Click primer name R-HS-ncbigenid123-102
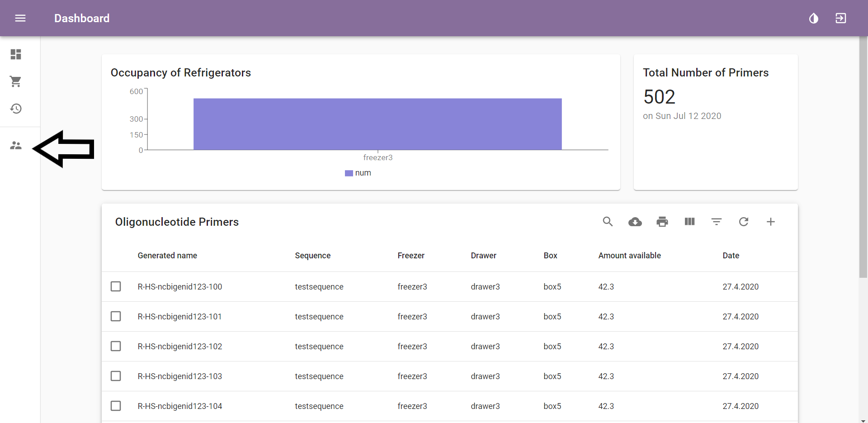868x423 pixels. tap(180, 346)
